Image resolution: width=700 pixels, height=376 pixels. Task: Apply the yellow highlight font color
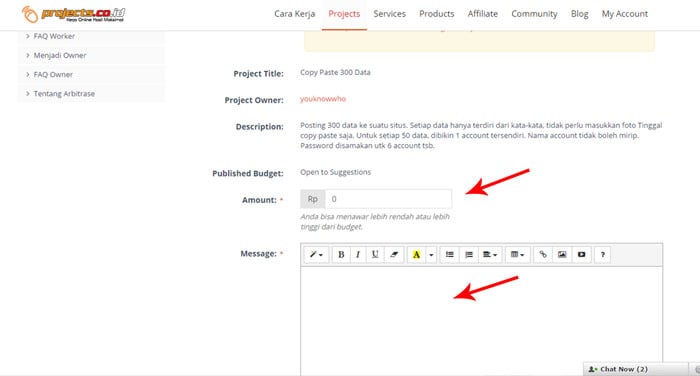(x=416, y=255)
